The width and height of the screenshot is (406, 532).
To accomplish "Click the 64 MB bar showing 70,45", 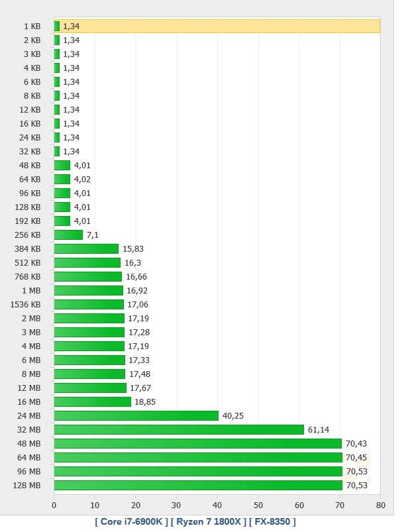I will pos(197,457).
